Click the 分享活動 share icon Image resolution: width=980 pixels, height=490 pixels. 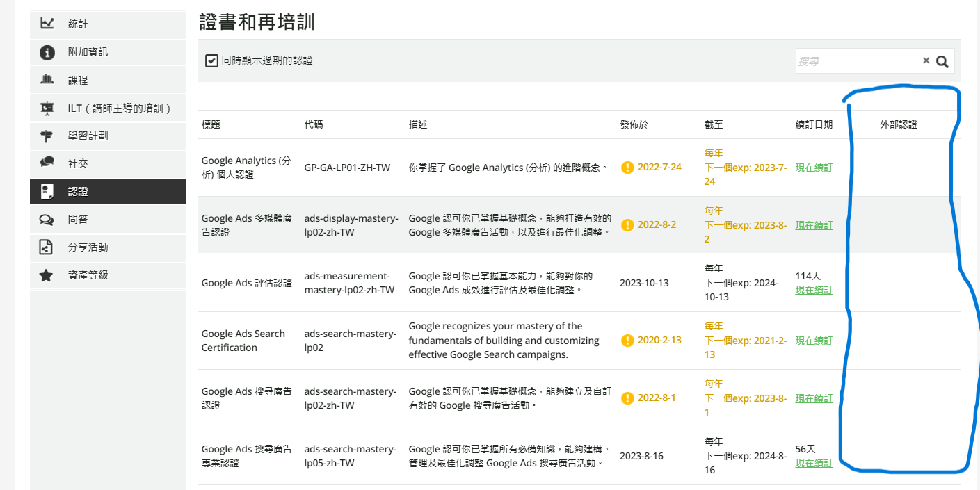point(47,247)
